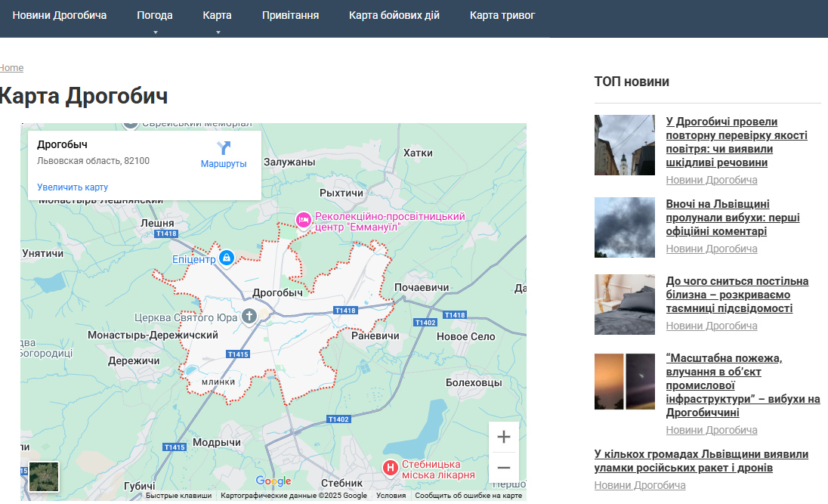828x504 pixels.
Task: Click the Почаевичи label on map
Action: coord(422,287)
